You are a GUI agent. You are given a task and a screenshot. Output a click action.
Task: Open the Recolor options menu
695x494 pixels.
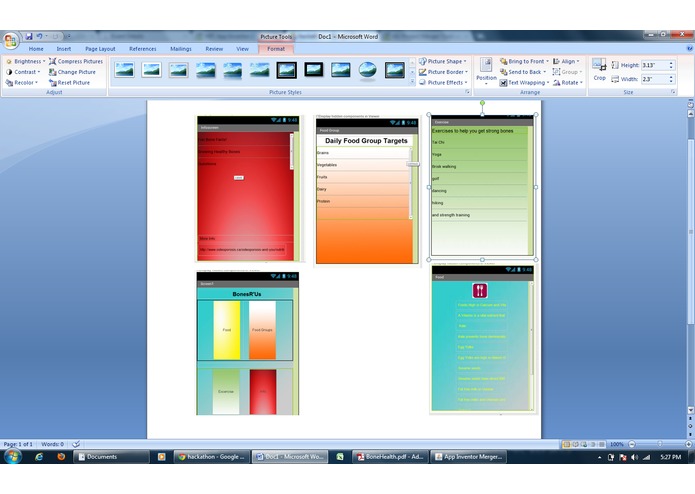click(x=22, y=83)
